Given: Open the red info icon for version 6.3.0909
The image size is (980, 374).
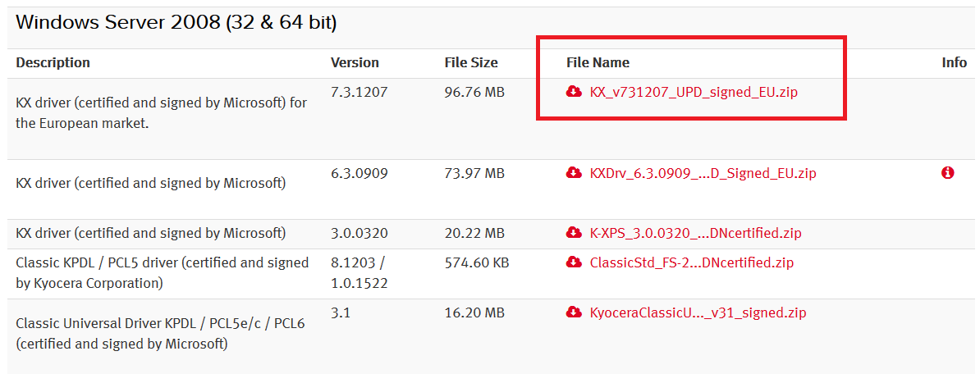Looking at the screenshot, I should [947, 173].
